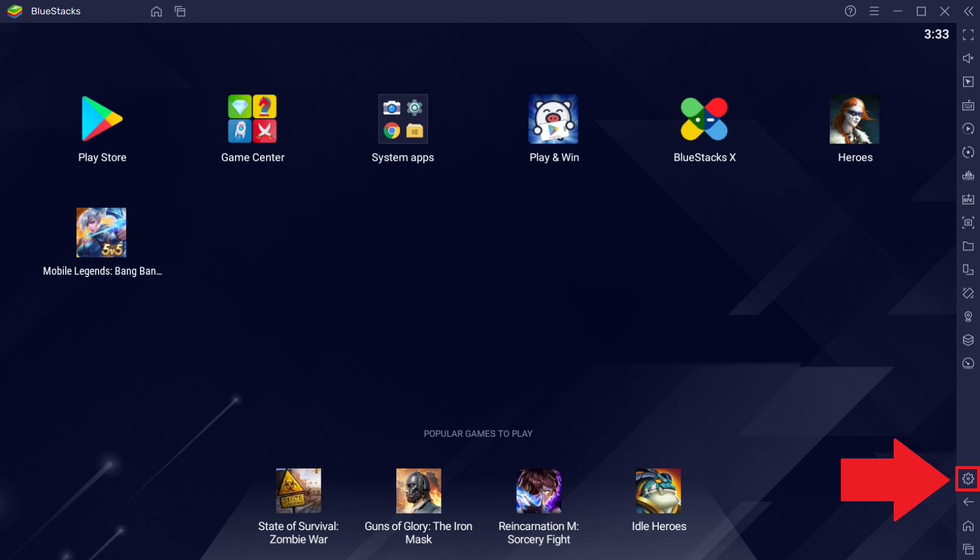Image resolution: width=980 pixels, height=560 pixels.
Task: Open multi-instance tabs icon in title bar
Action: [180, 11]
